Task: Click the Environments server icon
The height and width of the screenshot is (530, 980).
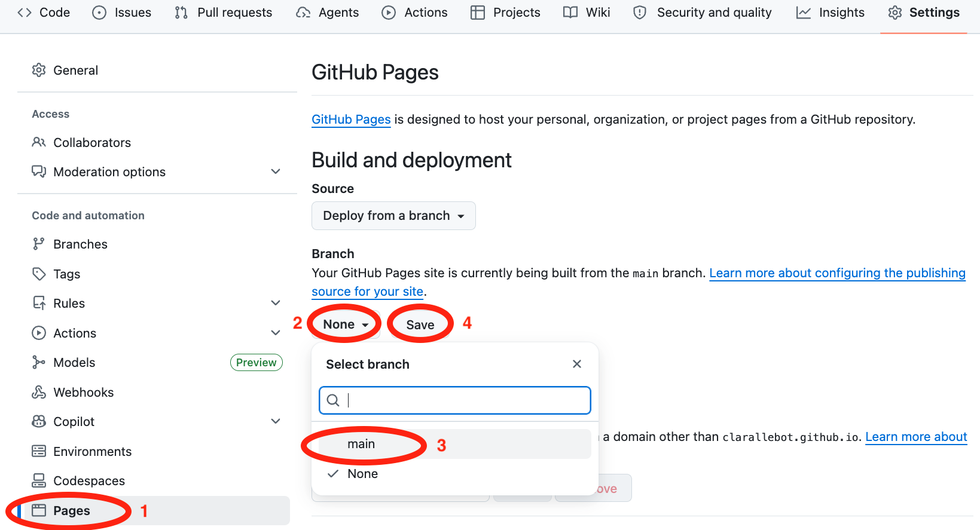Action: [39, 451]
